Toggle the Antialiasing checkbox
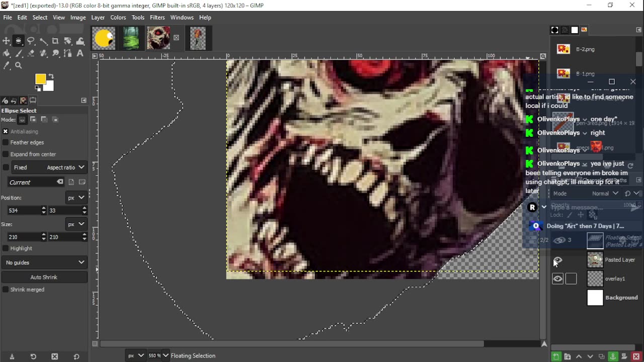Screen dimensions: 644x362 click(6, 132)
